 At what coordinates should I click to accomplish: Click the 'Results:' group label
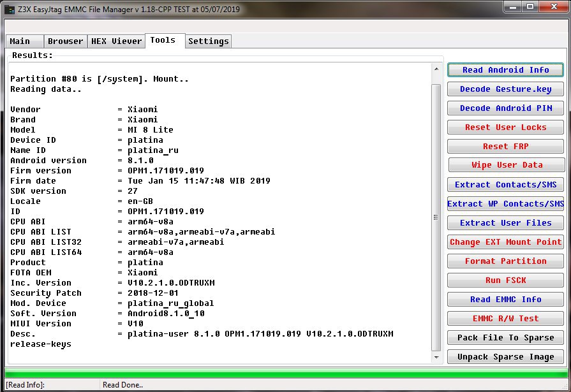tap(33, 55)
